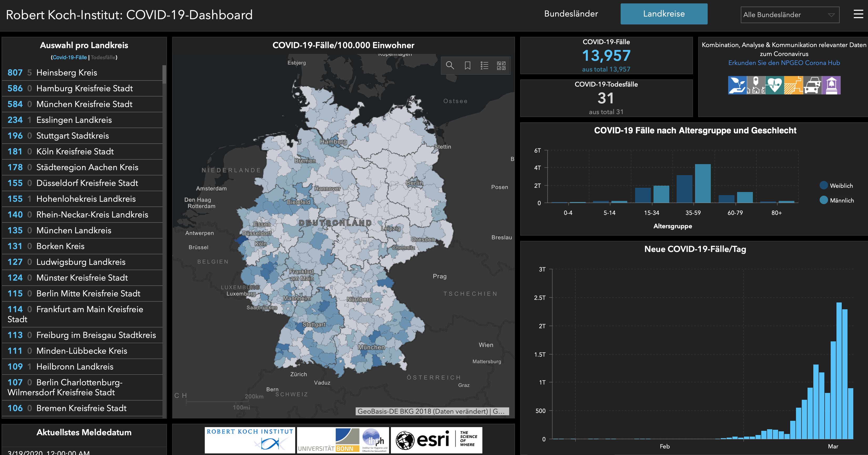Click the map search magnifier icon
Image resolution: width=868 pixels, height=455 pixels.
450,65
